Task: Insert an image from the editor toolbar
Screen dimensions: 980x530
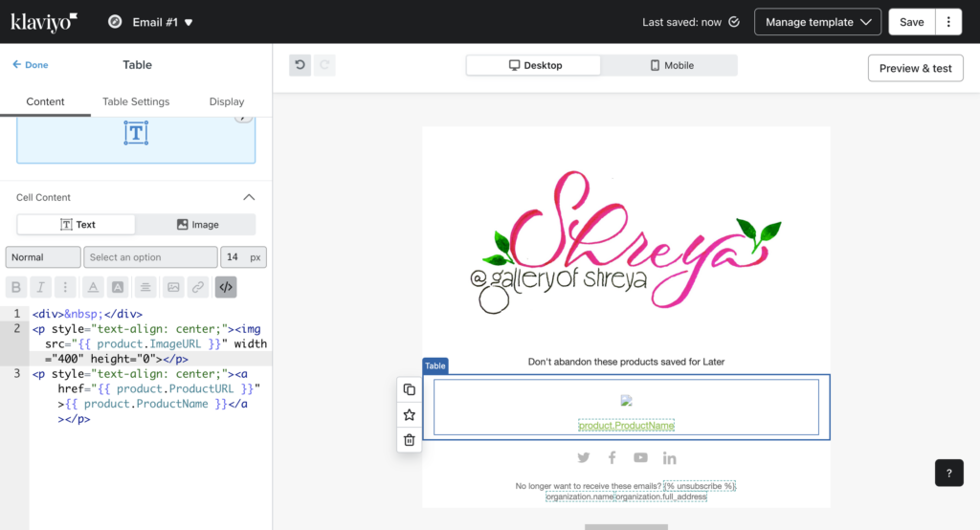Action: [173, 287]
